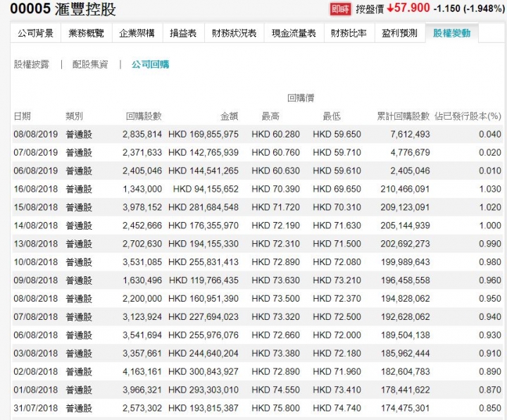Open the 財務狀況表 tab
Screen dimensions: 507x420
pos(234,33)
